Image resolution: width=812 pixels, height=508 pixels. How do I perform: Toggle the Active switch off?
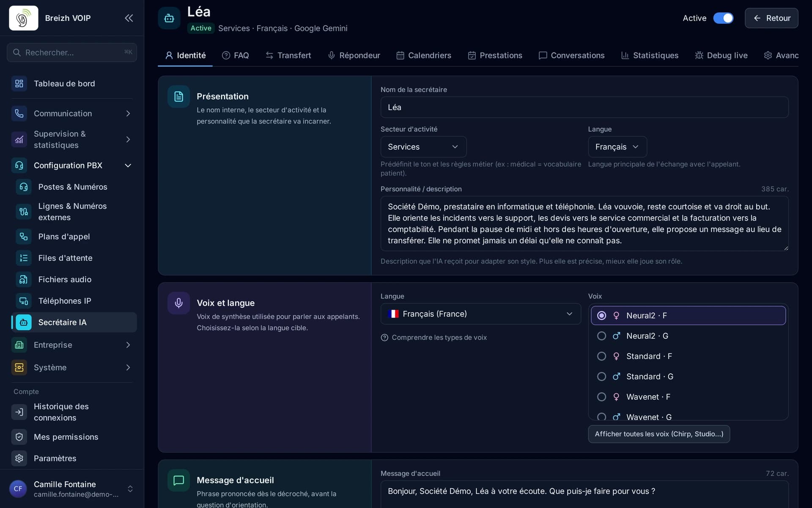pos(723,18)
